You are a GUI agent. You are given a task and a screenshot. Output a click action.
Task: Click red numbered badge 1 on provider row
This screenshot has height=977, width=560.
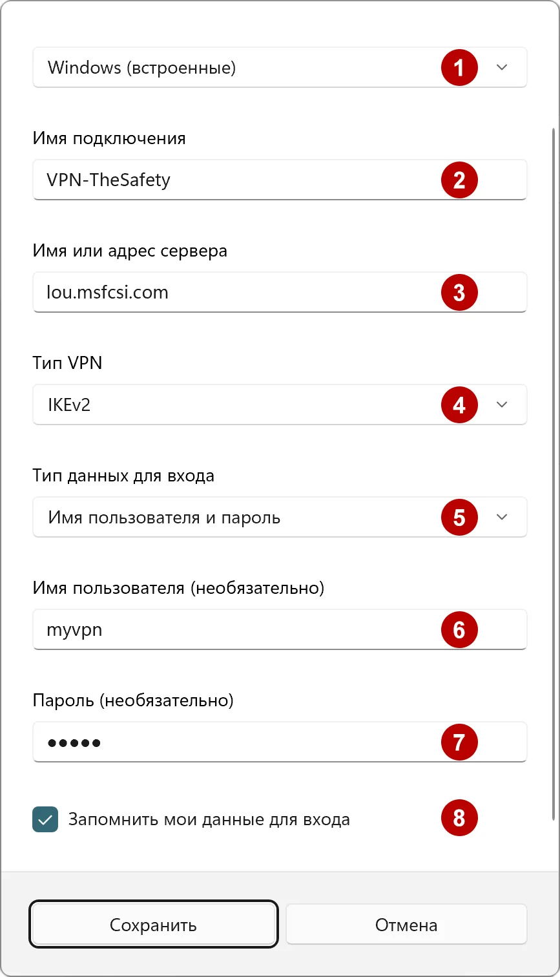tap(459, 67)
